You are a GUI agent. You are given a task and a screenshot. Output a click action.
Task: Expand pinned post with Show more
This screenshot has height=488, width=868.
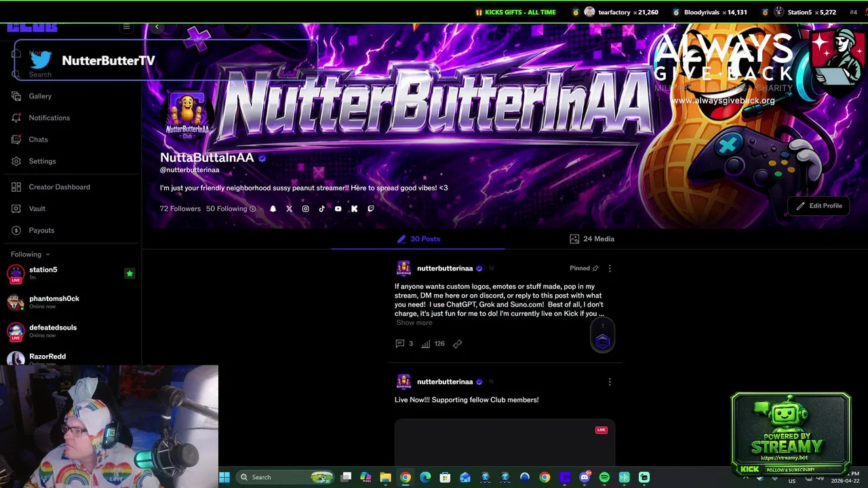[x=414, y=323]
